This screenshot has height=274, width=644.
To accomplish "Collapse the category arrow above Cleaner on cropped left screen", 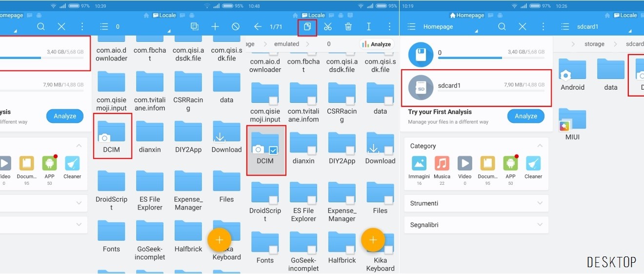I will [x=79, y=146].
